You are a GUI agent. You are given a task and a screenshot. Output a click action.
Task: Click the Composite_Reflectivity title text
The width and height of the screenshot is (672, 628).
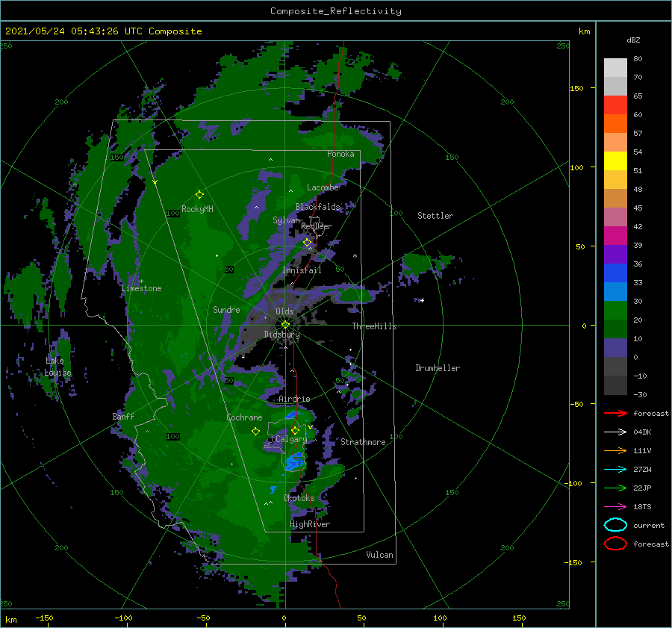coord(336,11)
